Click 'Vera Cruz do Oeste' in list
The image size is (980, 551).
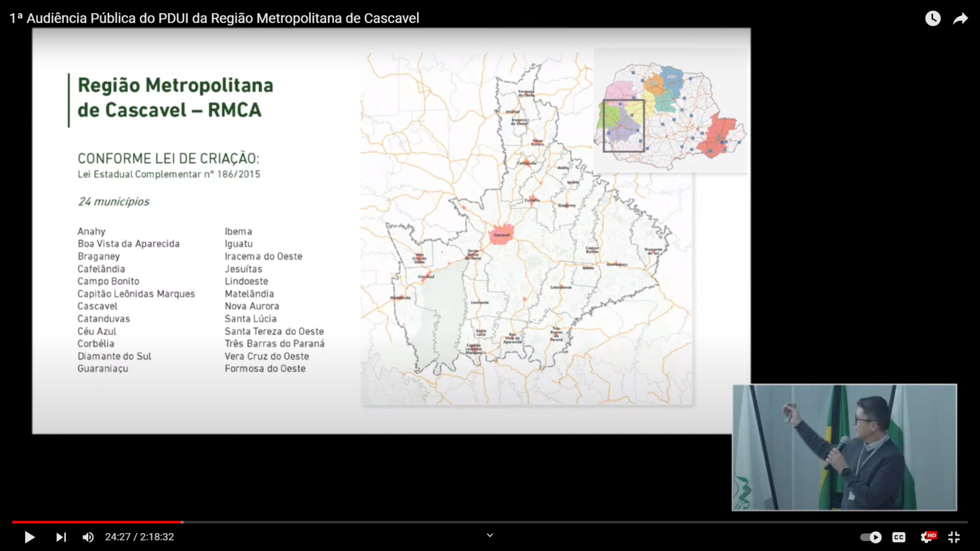tap(267, 356)
